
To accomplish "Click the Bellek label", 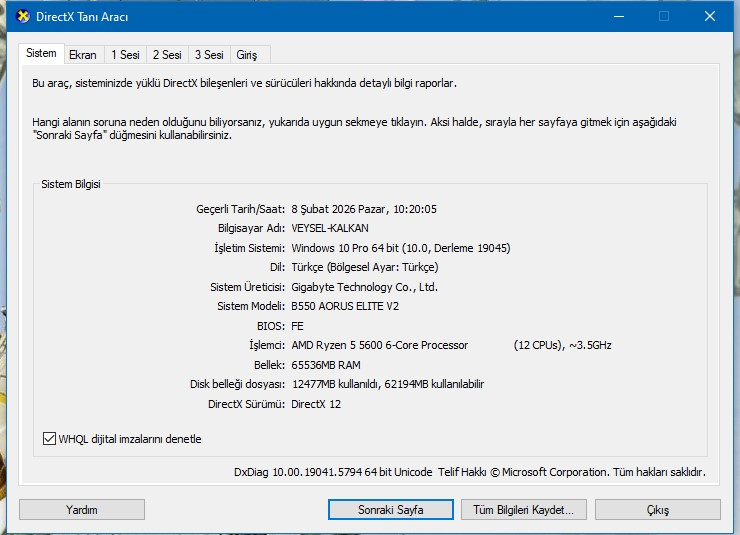I will pos(269,365).
